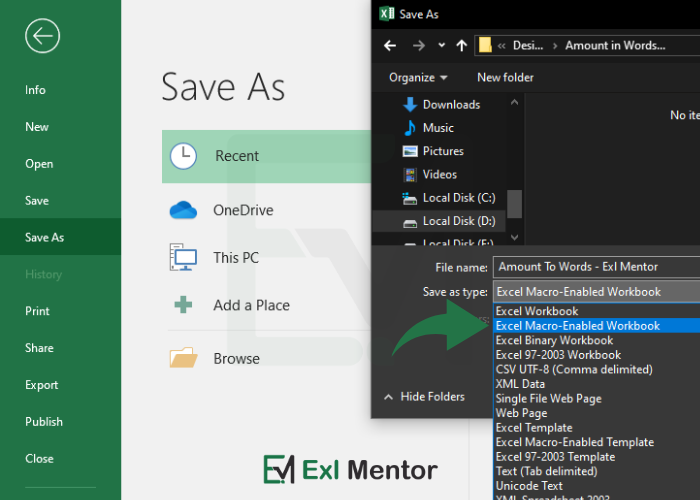The width and height of the screenshot is (700, 500).
Task: Open the Export backstage page
Action: pos(42,385)
